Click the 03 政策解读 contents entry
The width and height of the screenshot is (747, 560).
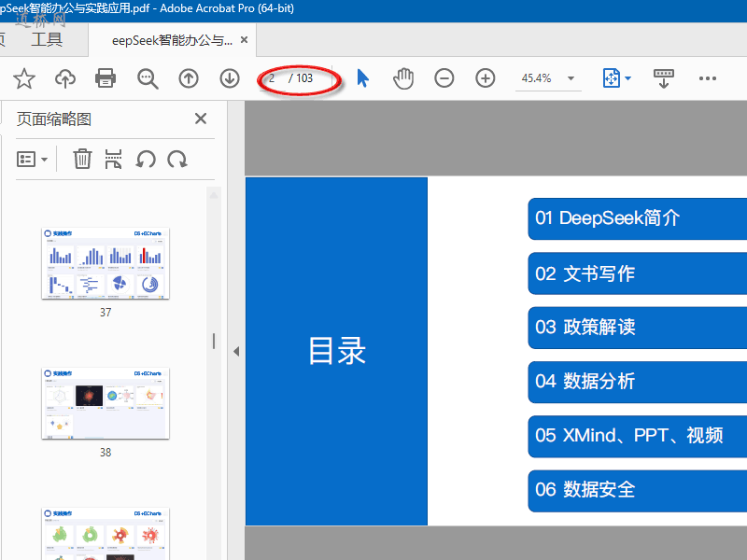coord(638,328)
